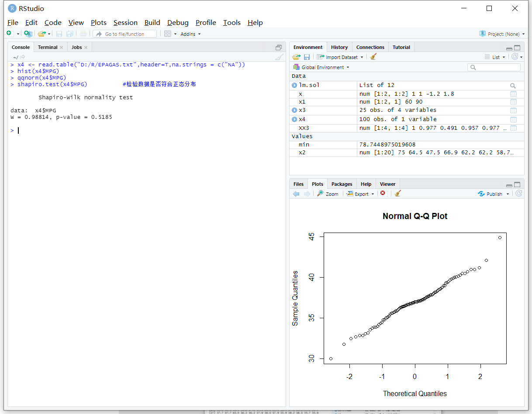Click the Save workspace icon in Environment
The width and height of the screenshot is (532, 414).
tap(307, 57)
